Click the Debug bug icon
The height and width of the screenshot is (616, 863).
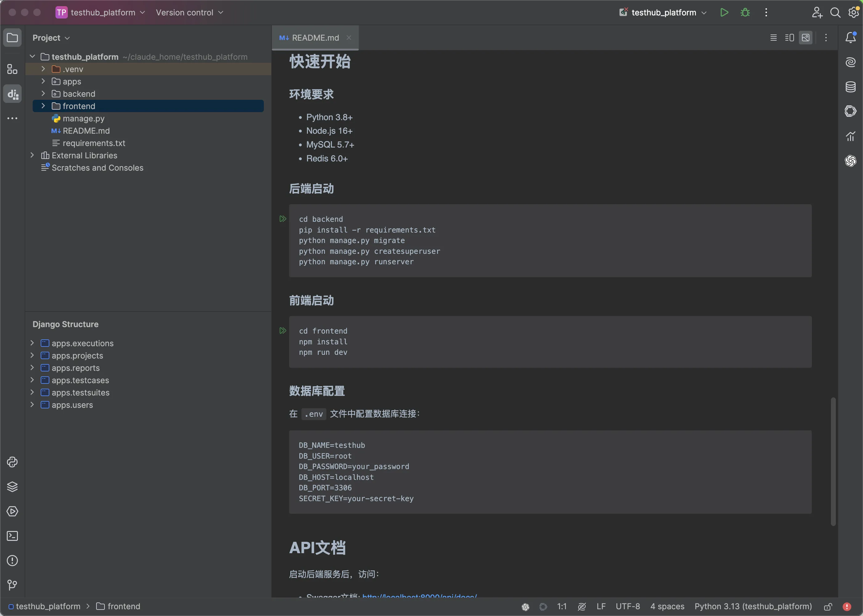(745, 13)
